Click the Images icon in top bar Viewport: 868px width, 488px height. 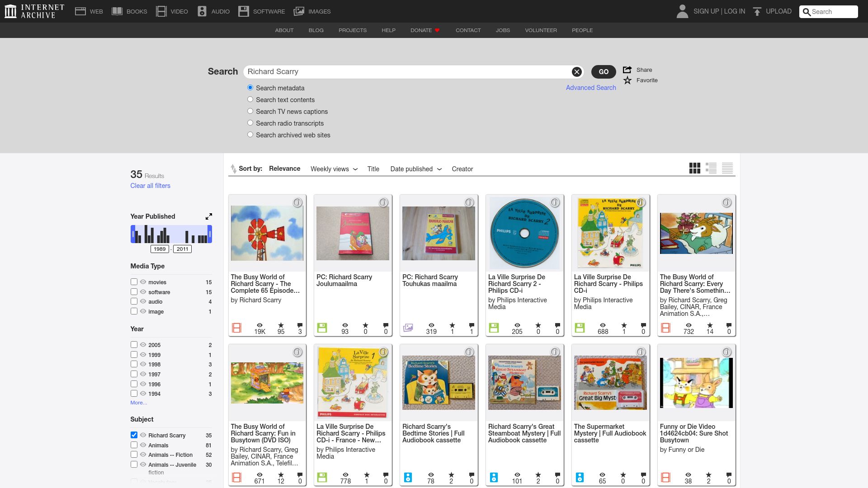[x=299, y=11]
